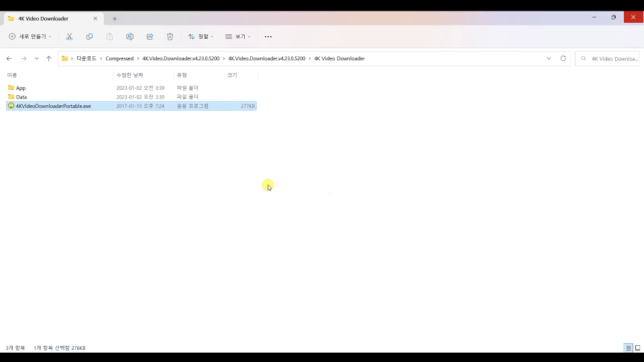Click the search magnifier icon

[x=583, y=59]
